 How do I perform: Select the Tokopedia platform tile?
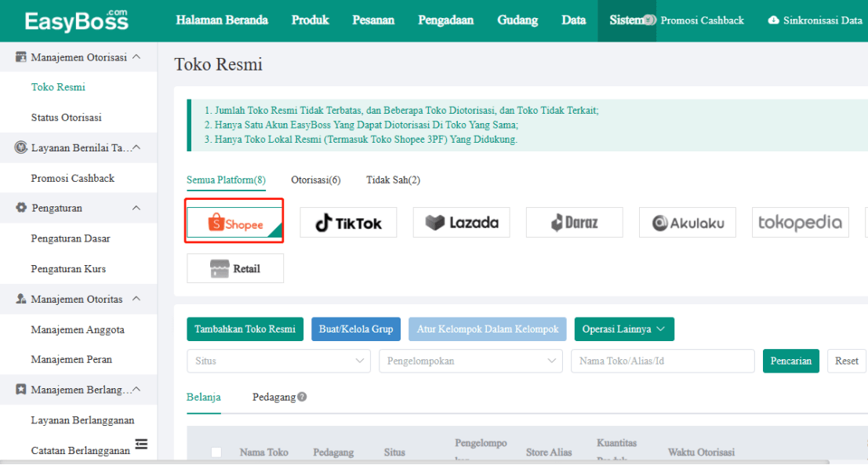coord(800,223)
